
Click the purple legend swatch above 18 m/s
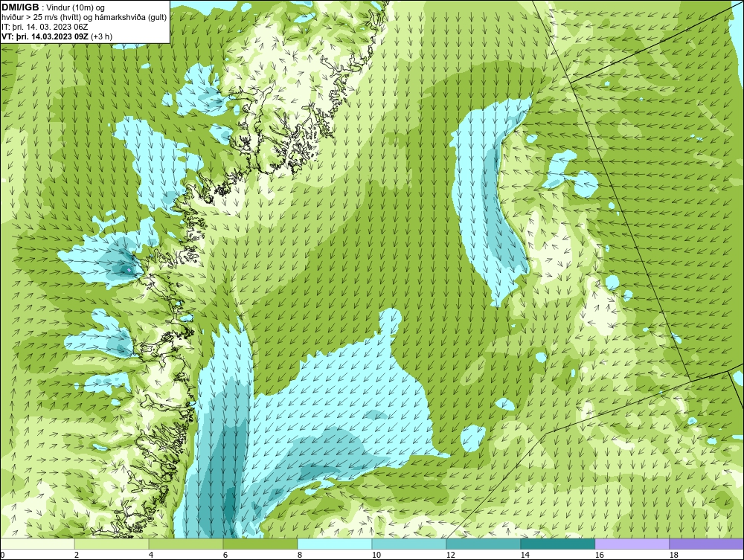(x=707, y=544)
